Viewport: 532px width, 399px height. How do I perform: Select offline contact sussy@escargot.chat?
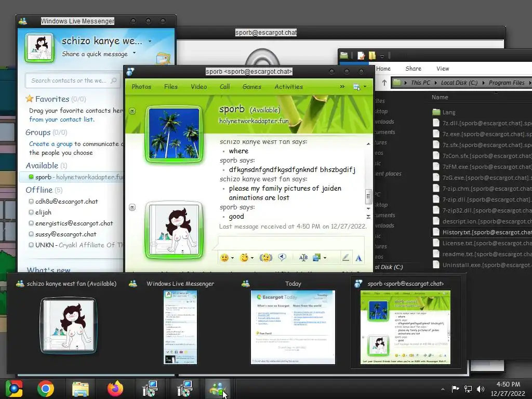[66, 234]
